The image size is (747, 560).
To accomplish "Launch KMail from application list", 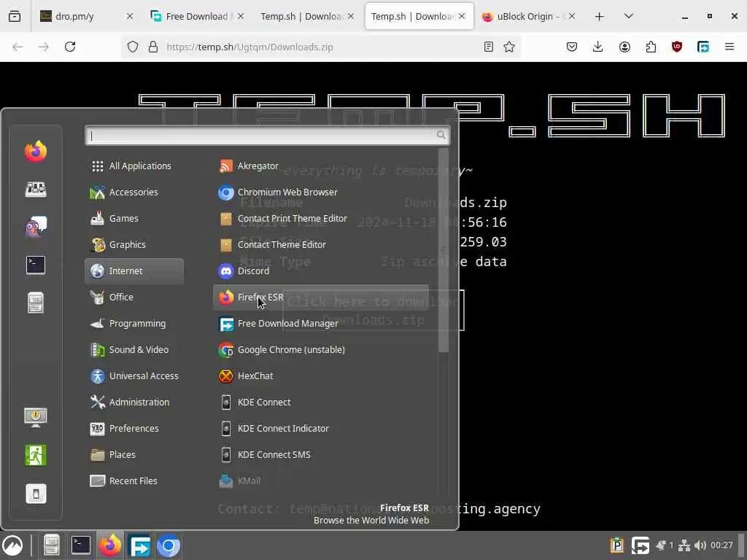I will [x=321, y=481].
